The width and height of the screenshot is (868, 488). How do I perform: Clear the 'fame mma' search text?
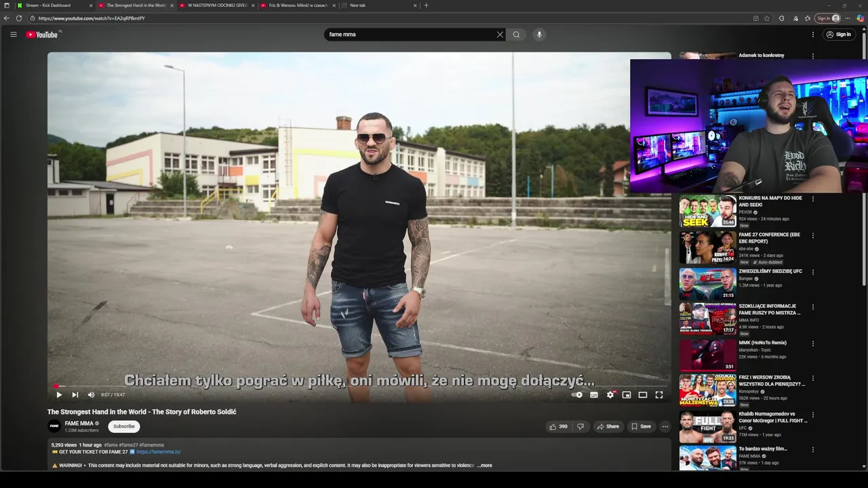point(500,35)
